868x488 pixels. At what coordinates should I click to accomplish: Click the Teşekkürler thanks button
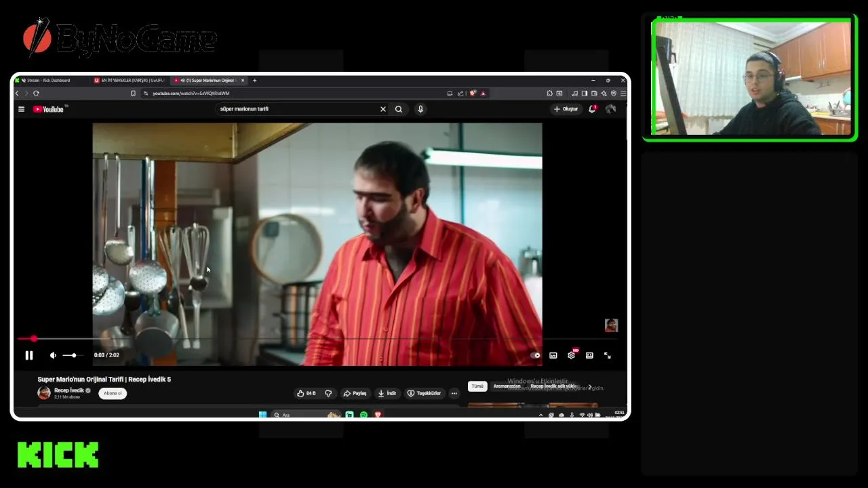424,393
